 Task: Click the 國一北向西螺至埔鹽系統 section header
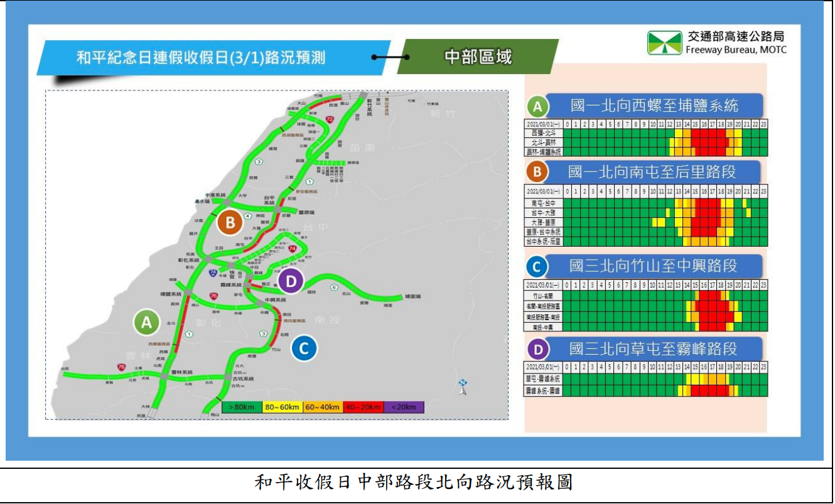(x=654, y=105)
